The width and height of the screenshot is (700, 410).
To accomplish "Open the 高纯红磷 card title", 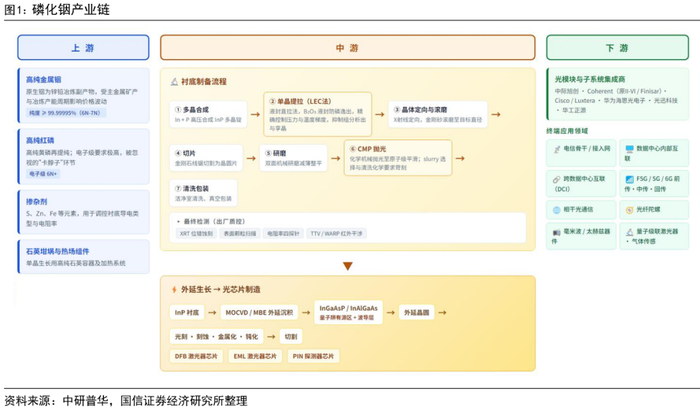I will [x=40, y=140].
